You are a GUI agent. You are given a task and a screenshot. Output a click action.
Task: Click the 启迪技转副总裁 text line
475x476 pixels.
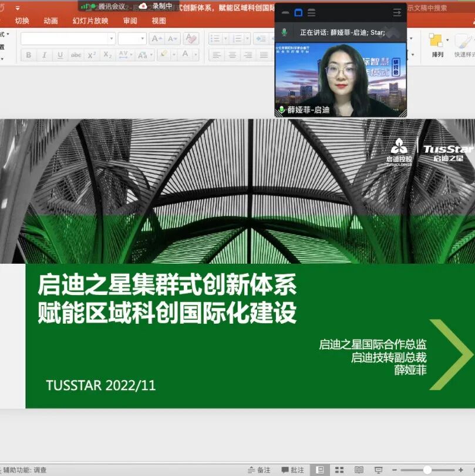point(389,357)
